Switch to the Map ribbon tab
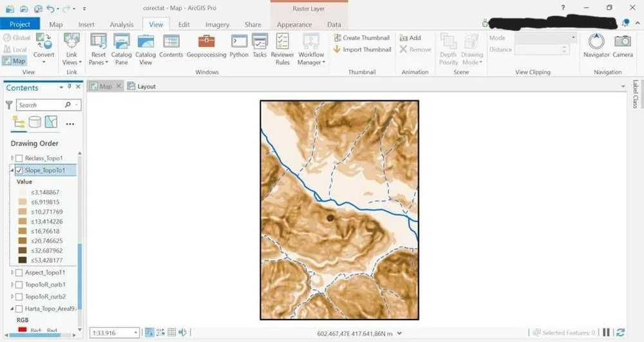The width and height of the screenshot is (644, 342). 56,24
